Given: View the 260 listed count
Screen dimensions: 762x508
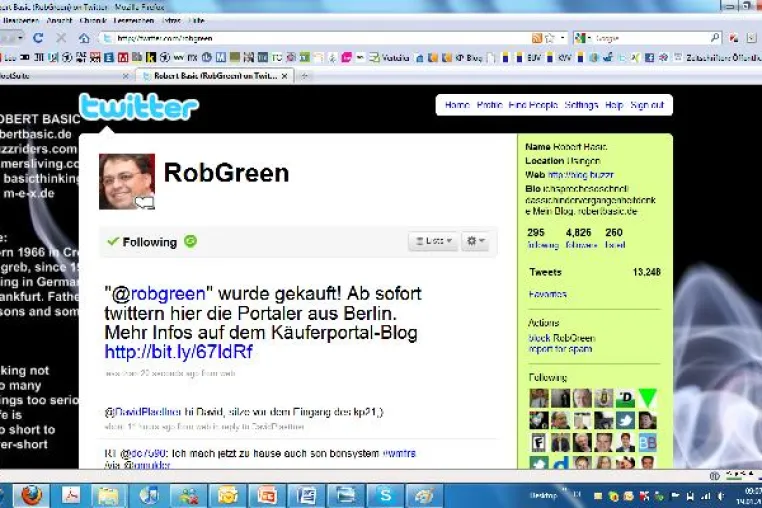Looking at the screenshot, I should pyautogui.click(x=615, y=238).
